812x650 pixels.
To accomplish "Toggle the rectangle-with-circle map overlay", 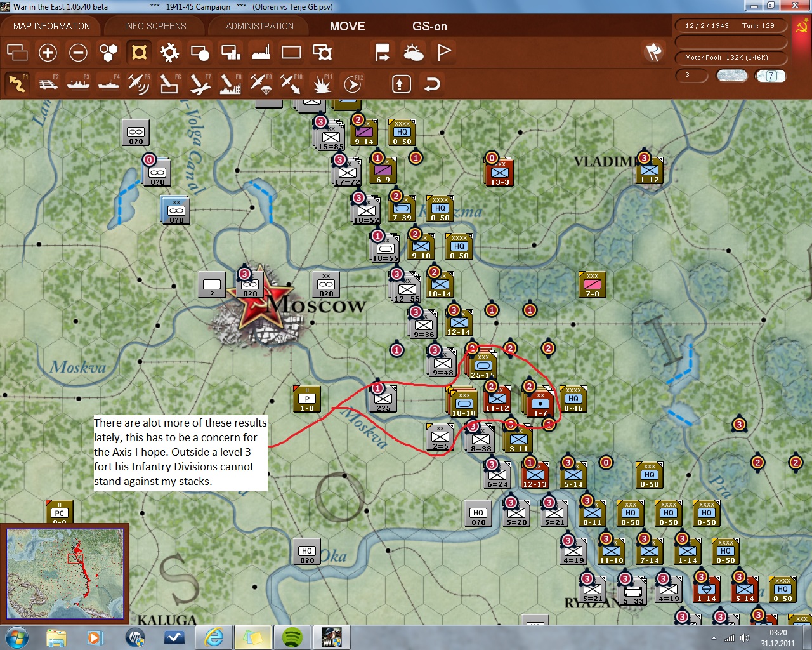I will click(200, 52).
